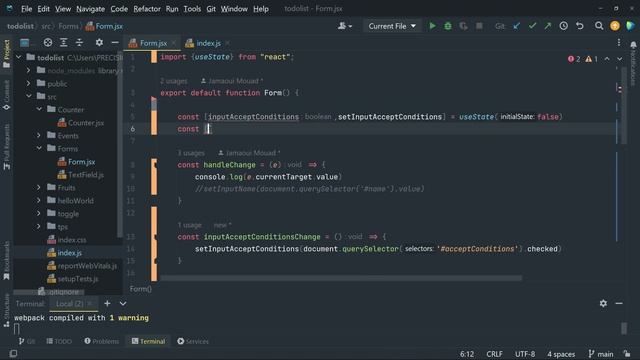Open the IDE updates orange icon
This screenshot has height=360, width=640.
tap(615, 26)
